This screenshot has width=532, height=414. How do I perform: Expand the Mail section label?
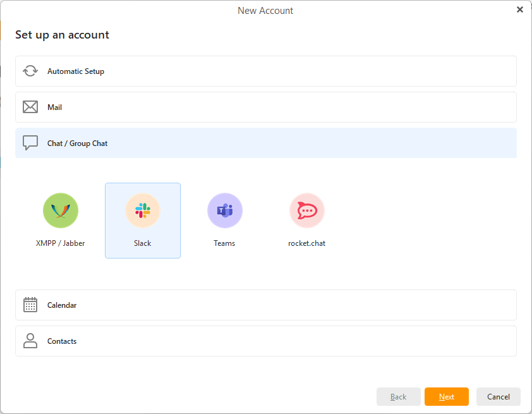pyautogui.click(x=55, y=107)
